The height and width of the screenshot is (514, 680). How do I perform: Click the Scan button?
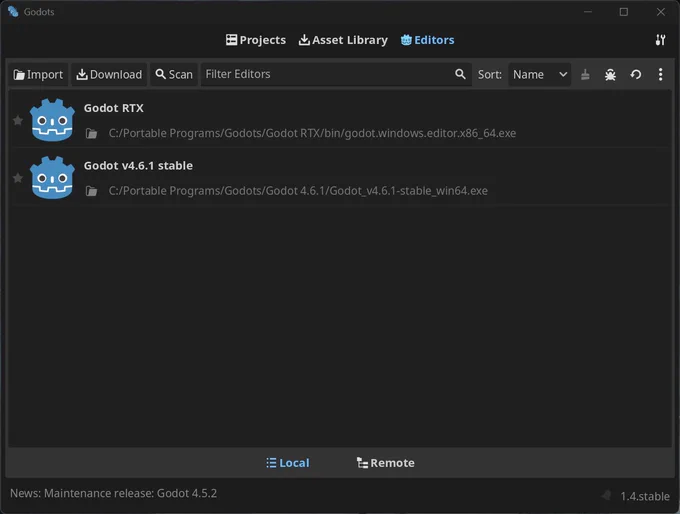point(174,75)
